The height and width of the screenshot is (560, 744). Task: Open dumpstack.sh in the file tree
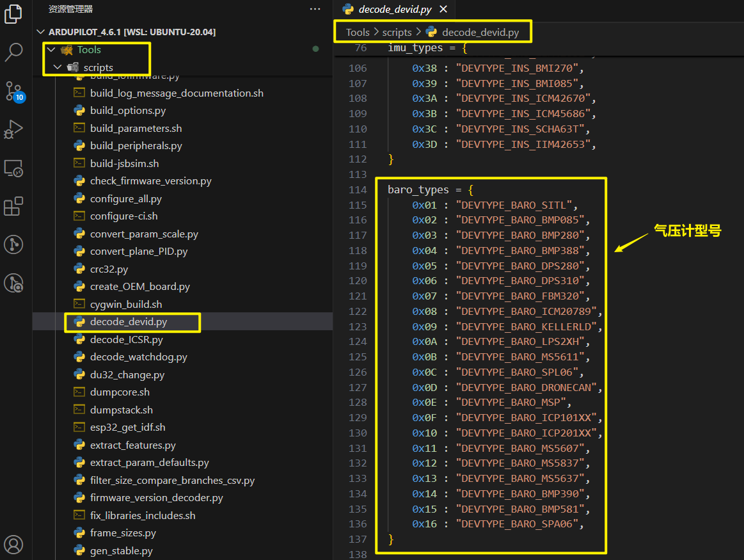[x=121, y=410]
